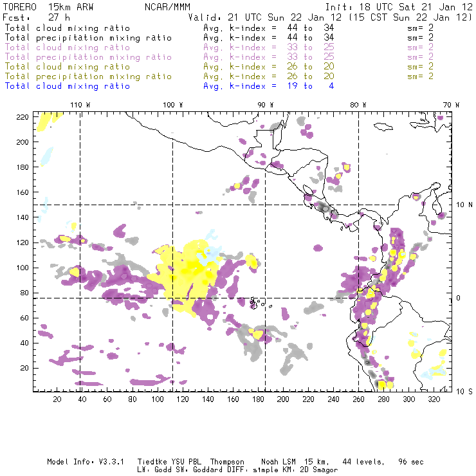This screenshot has width=476, height=476.
Task: Click the '220' tick on the horizontal axis
Action: [308, 399]
